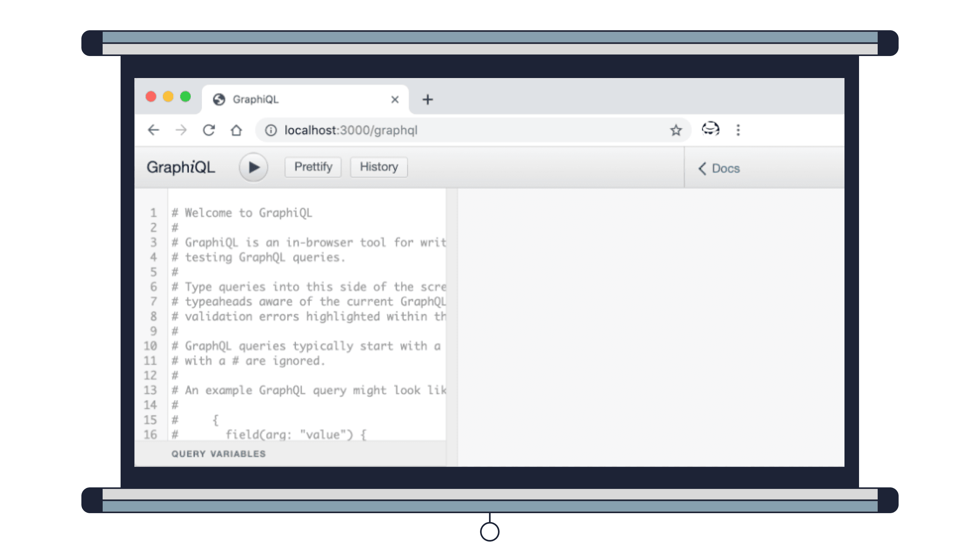Click the localhost:3000/graphql address field
Image resolution: width=980 pixels, height=549 pixels.
click(474, 130)
